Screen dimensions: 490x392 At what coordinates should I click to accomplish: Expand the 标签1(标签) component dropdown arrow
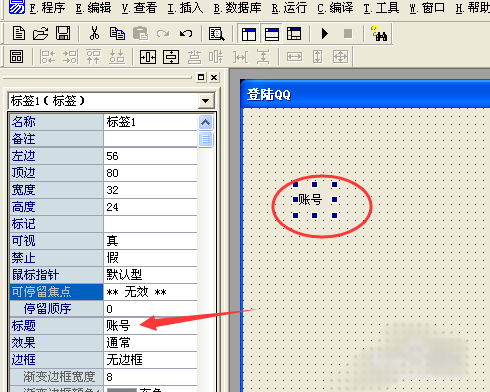[x=206, y=101]
